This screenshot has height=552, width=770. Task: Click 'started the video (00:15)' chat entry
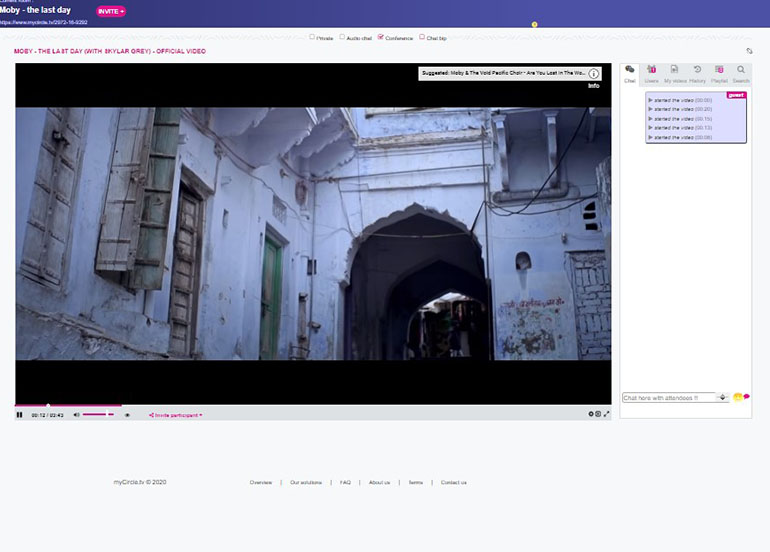coord(680,119)
